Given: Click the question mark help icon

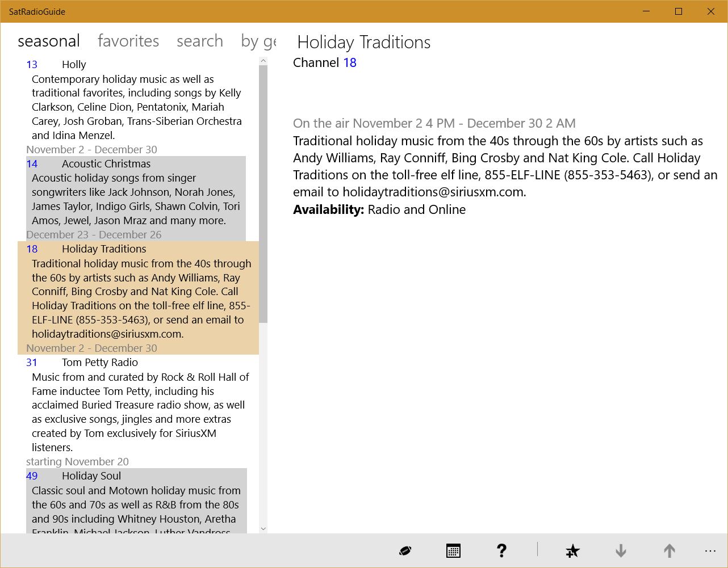Looking at the screenshot, I should pos(501,550).
